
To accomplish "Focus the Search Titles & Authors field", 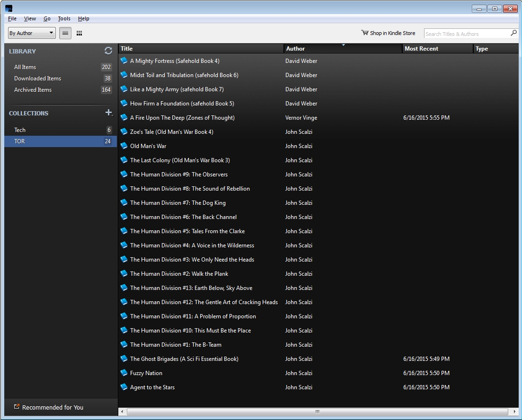I will coord(466,34).
